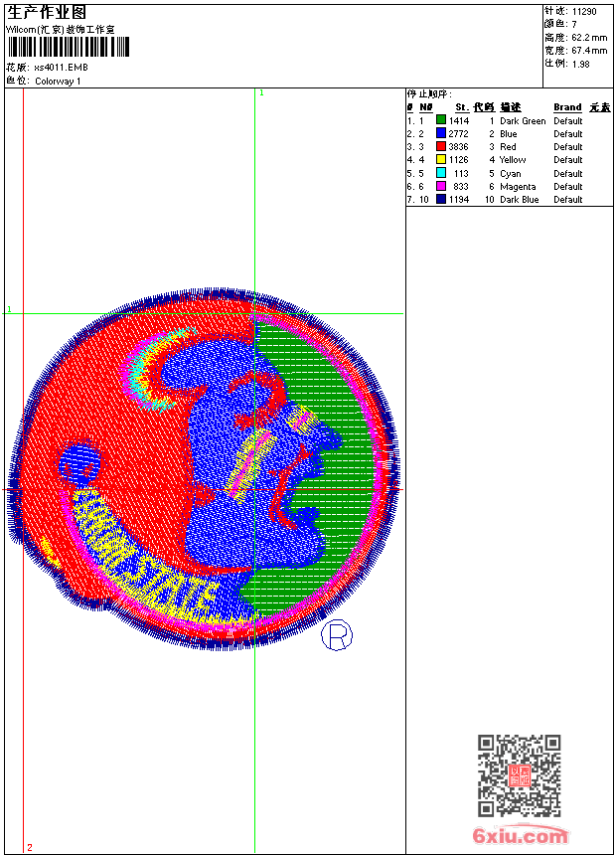Click the Default brand in the Cyan row
Viewport: 616px width, 855px height.
coord(568,173)
